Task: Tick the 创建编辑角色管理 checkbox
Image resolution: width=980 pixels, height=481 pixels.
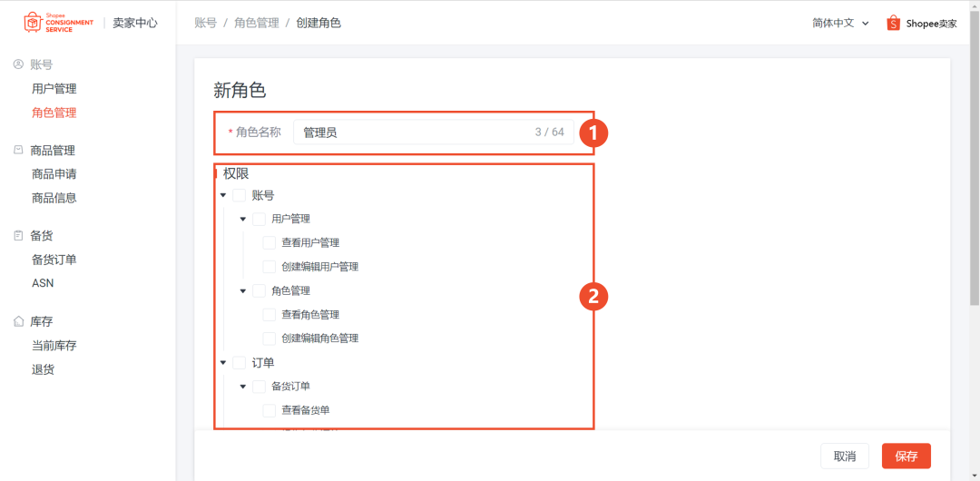Action: coord(269,339)
